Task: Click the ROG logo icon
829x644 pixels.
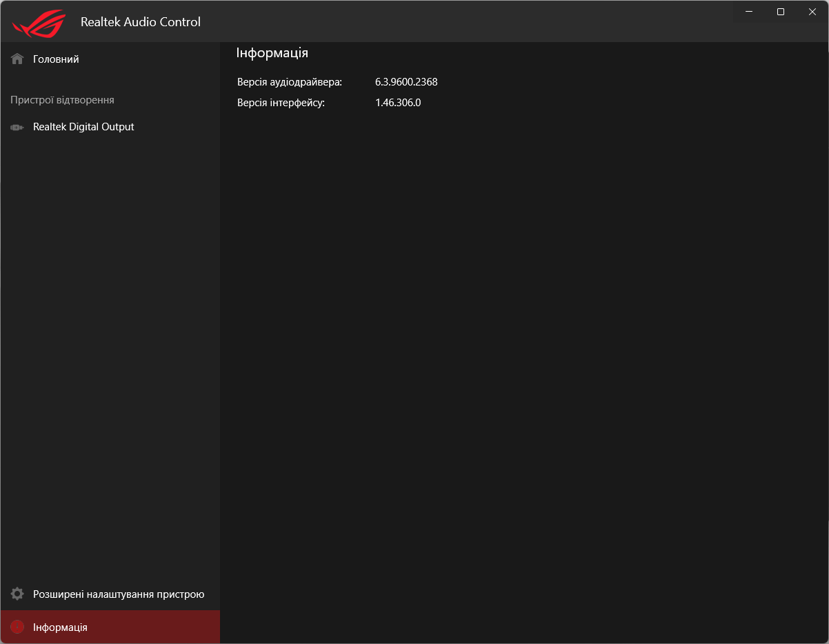Action: pos(39,24)
